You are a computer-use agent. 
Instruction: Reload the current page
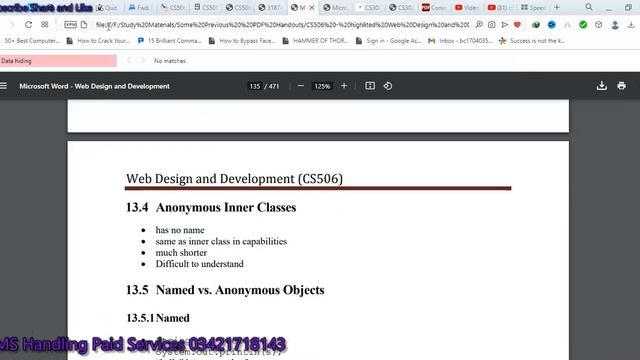coord(28,24)
